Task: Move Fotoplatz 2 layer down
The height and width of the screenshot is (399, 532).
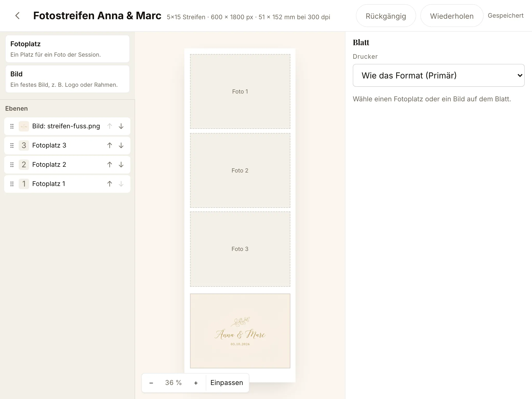Action: click(x=121, y=165)
